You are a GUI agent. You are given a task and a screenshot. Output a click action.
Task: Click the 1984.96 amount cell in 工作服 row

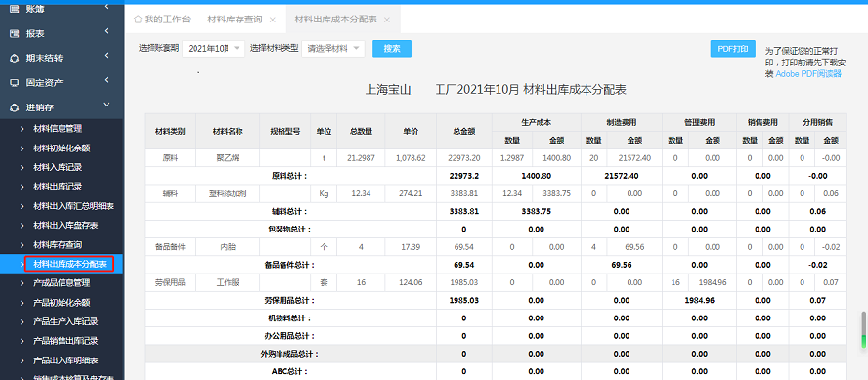coord(712,282)
